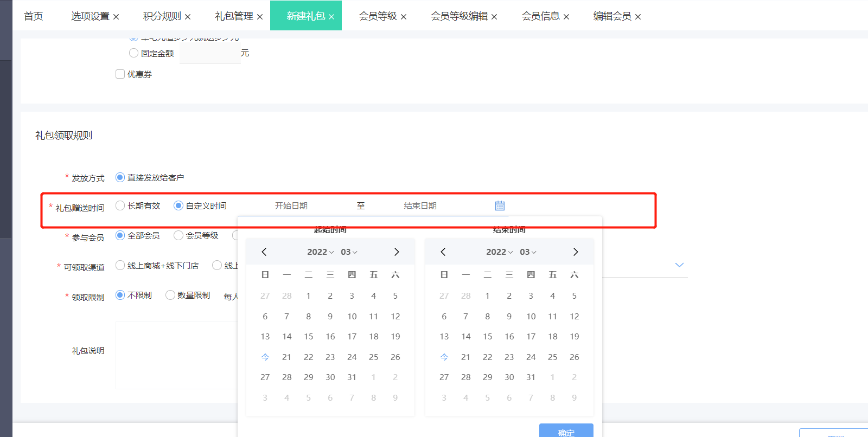Select the 固定金额 radio button
The width and height of the screenshot is (868, 437).
pyautogui.click(x=133, y=53)
